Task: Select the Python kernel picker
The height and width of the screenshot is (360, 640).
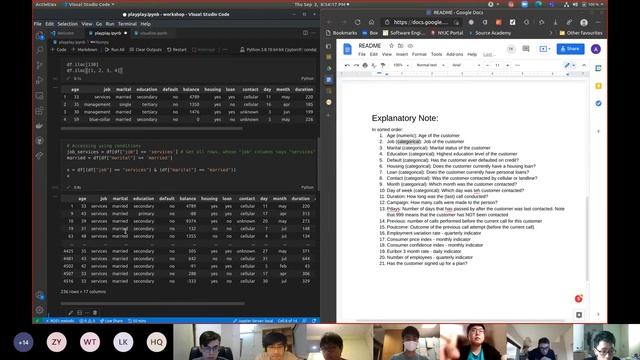Action: [278, 50]
